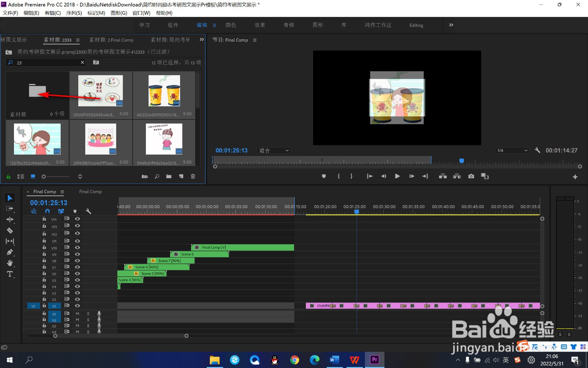Select the Razor tool

pos(10,230)
